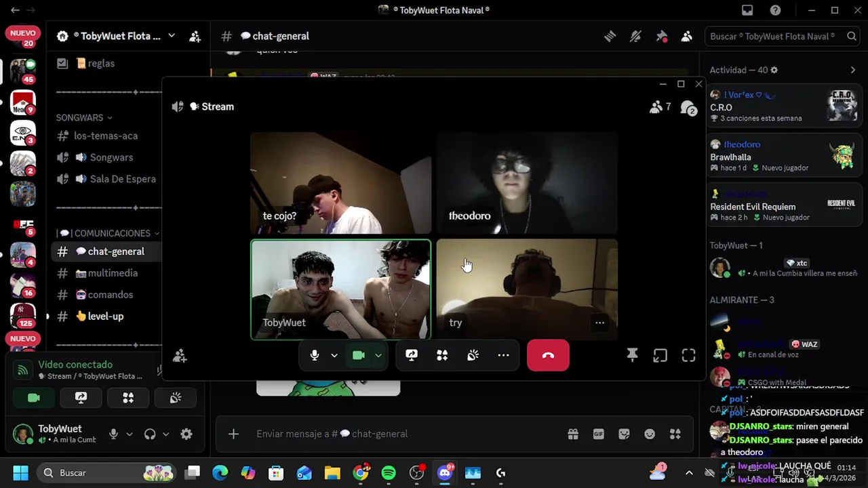Screen dimensions: 868x488
Task: Click the 'Enviar mensaje a # chat-general' field
Action: point(407,434)
